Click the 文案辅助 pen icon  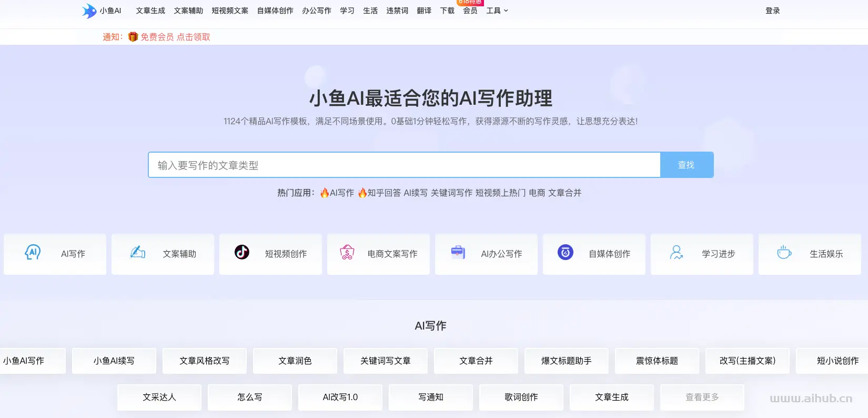[x=138, y=252]
